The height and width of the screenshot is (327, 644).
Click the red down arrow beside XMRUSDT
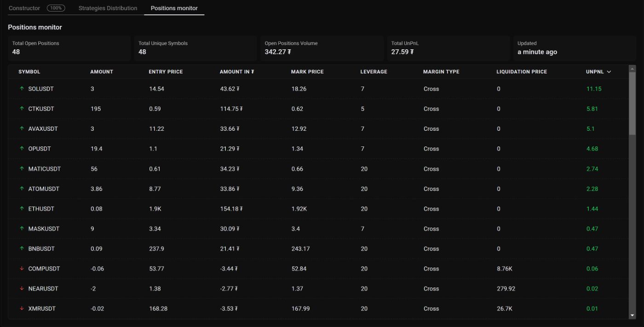tap(22, 309)
